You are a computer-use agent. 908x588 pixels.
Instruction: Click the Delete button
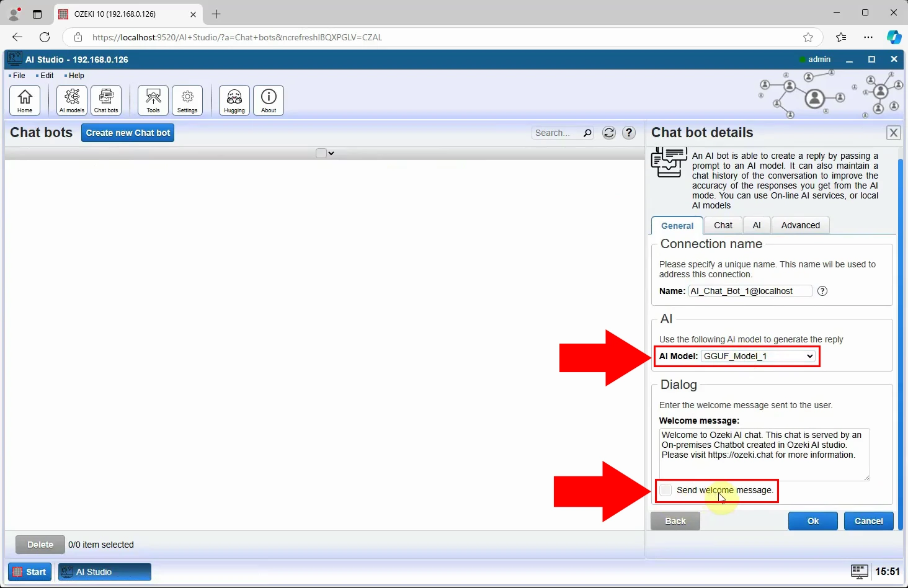(40, 545)
